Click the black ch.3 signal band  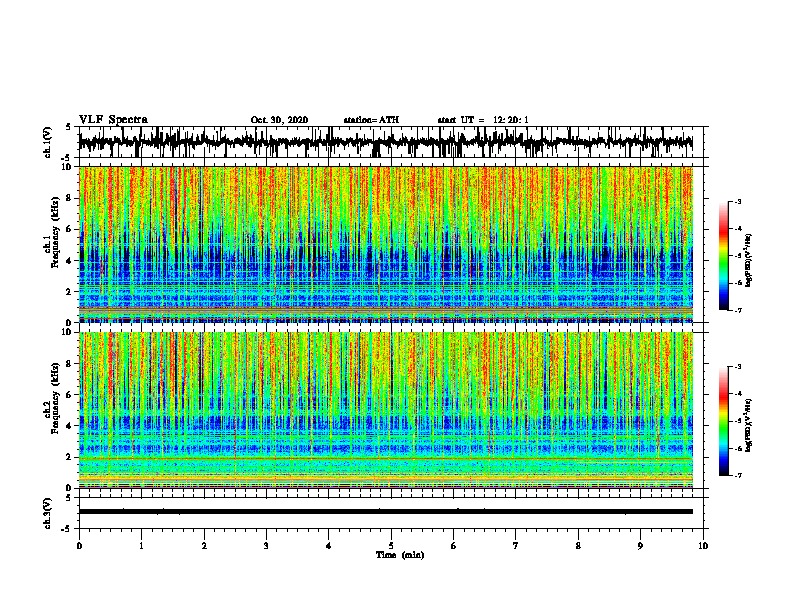tap(385, 512)
